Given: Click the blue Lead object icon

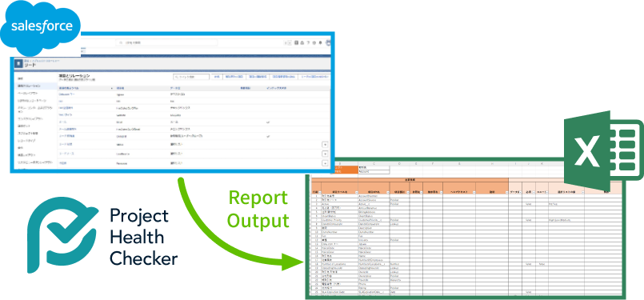Looking at the screenshot, I should click(x=18, y=64).
